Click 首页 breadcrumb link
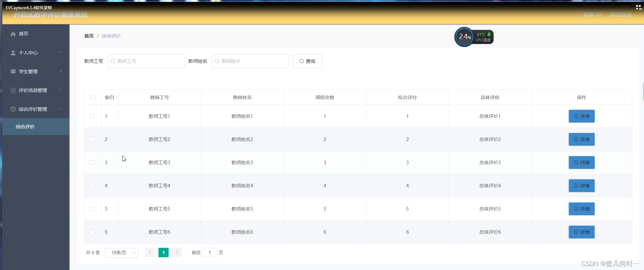This screenshot has width=644, height=270. 89,36
